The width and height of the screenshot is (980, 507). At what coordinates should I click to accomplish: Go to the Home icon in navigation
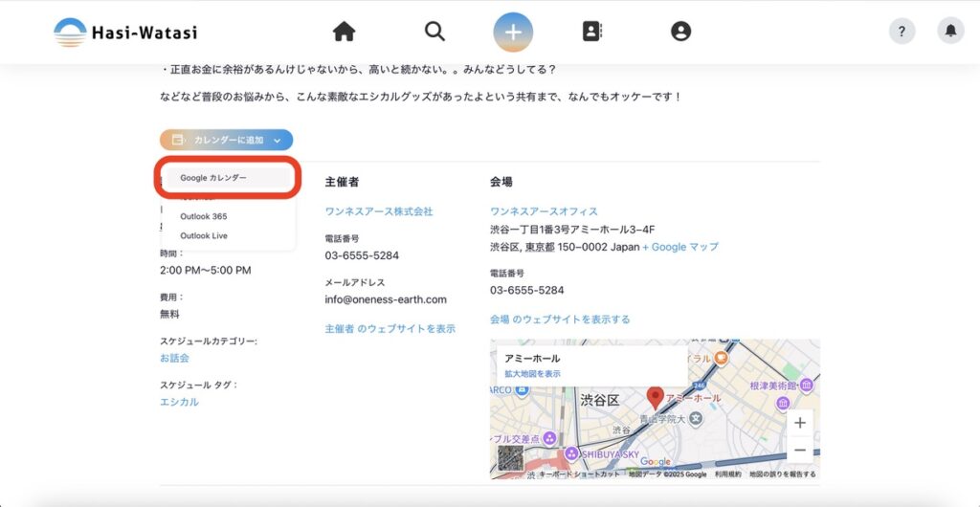tap(344, 32)
